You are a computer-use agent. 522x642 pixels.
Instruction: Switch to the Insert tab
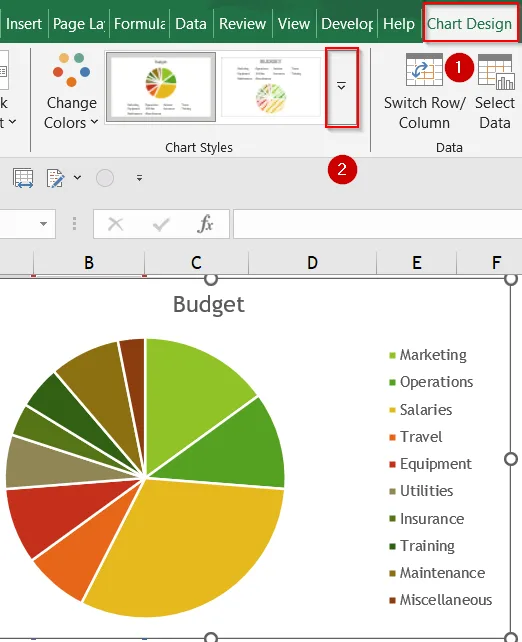(x=24, y=24)
